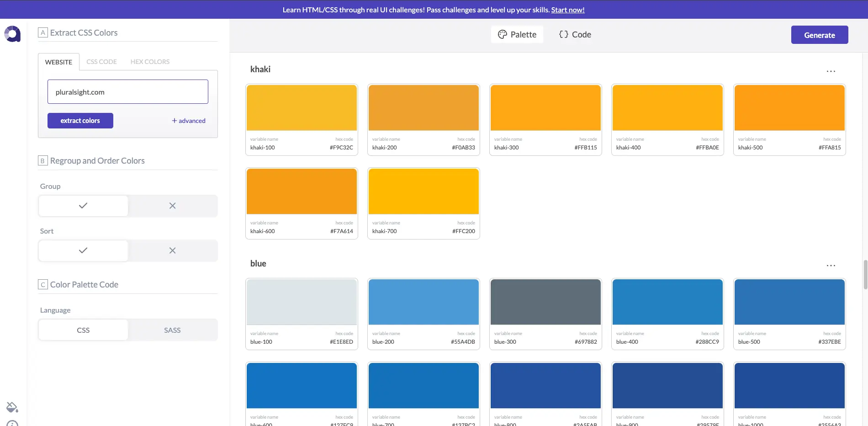Open the blue group three-dot menu
Viewport: 868px width, 426px height.
pos(831,265)
